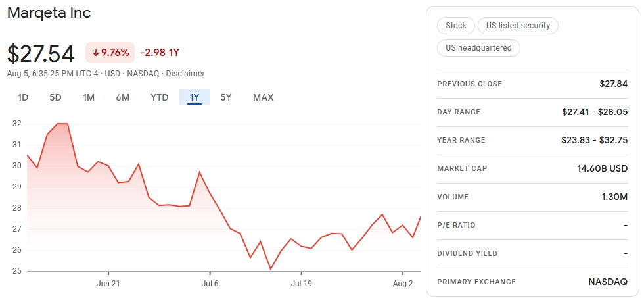Switch chart to 6M range

[x=122, y=97]
